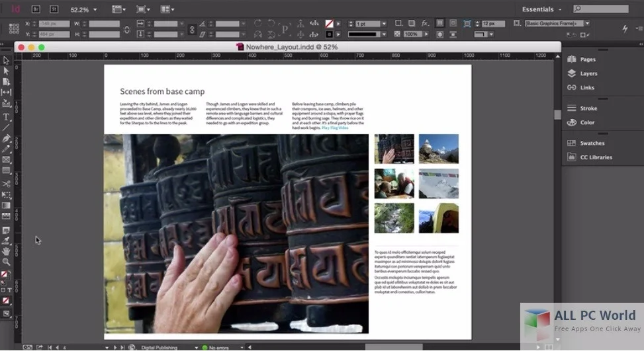Select the Type tool

click(6, 117)
